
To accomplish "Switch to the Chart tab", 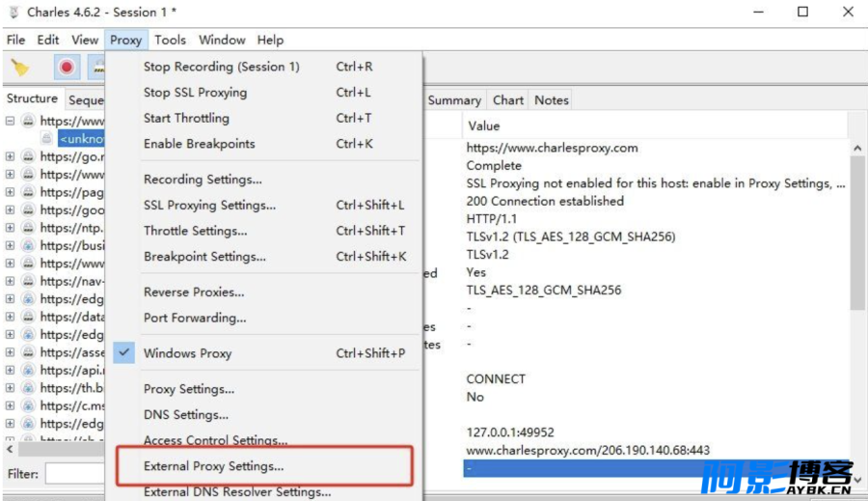I will click(507, 100).
